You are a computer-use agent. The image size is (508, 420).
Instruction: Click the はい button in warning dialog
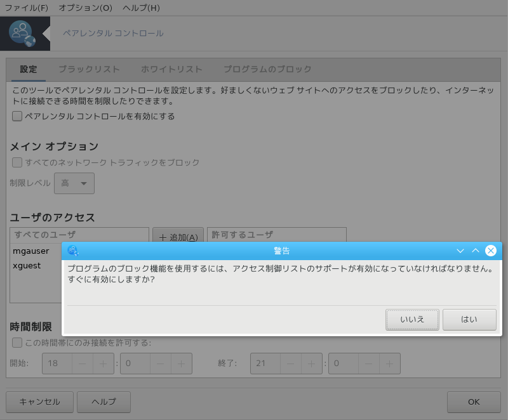tap(469, 320)
